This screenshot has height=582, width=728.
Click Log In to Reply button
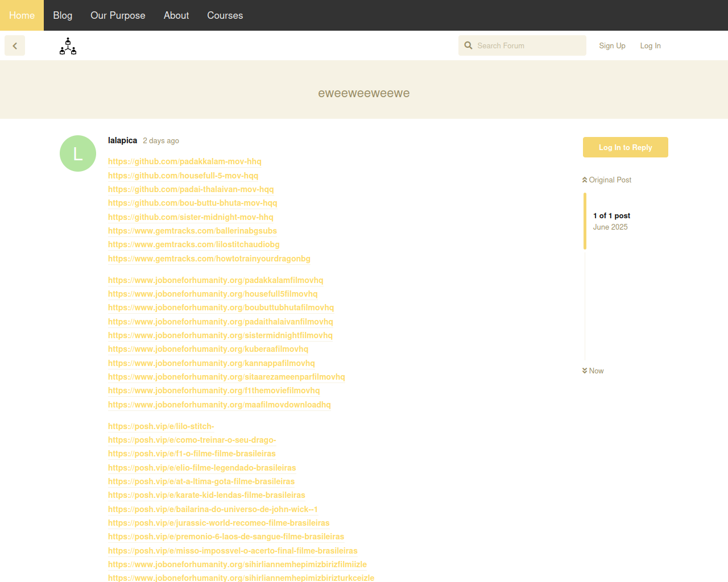626,147
